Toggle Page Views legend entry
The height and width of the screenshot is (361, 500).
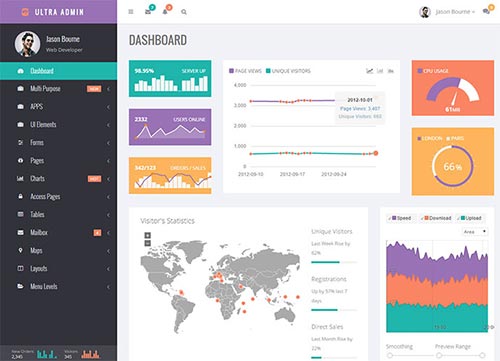[245, 71]
